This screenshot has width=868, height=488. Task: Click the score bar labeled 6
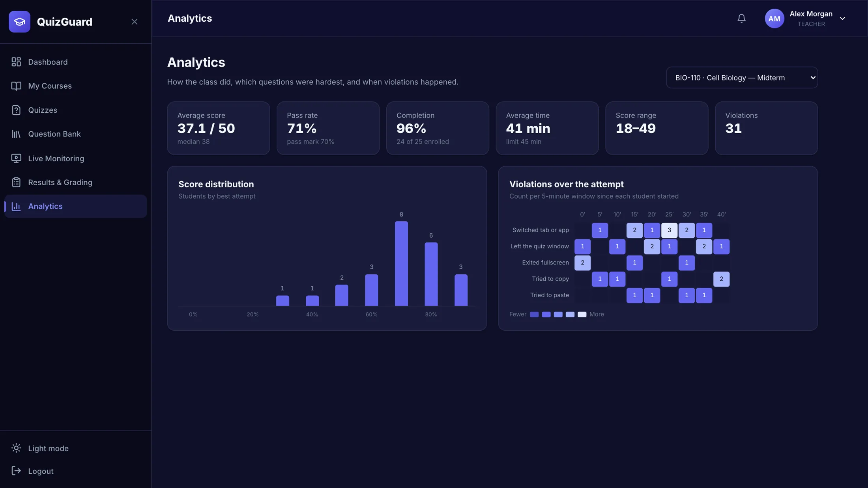pyautogui.click(x=431, y=274)
